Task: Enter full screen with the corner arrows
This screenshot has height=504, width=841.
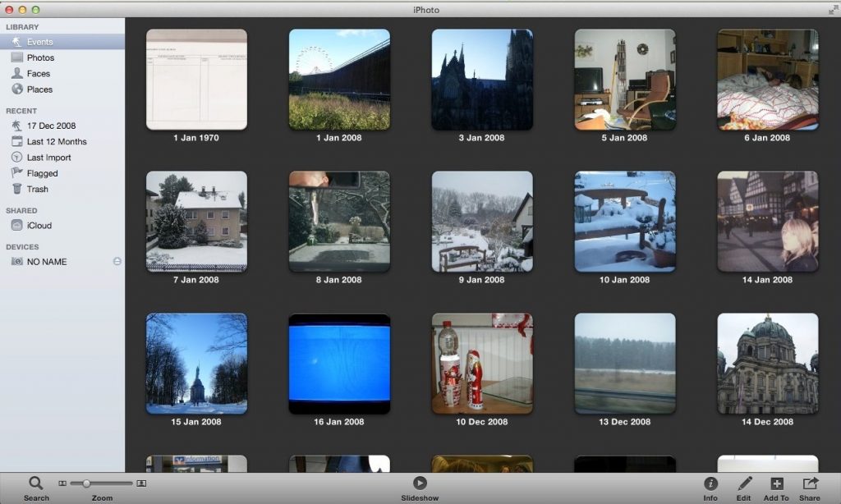Action: point(833,10)
